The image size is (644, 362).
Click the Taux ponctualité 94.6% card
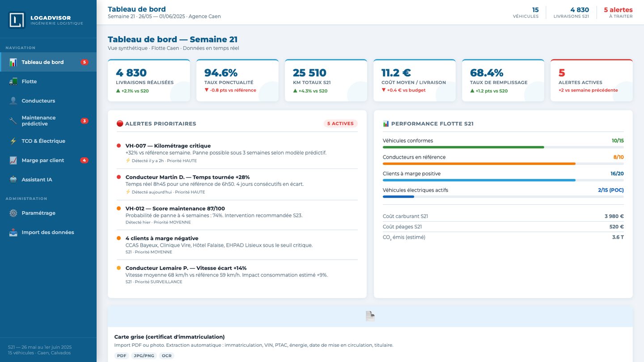(x=237, y=80)
